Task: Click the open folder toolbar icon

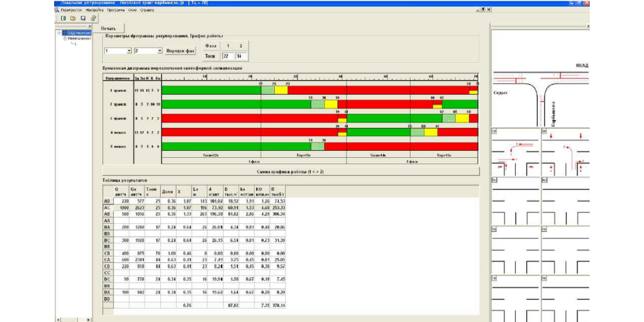Action: coord(73,18)
